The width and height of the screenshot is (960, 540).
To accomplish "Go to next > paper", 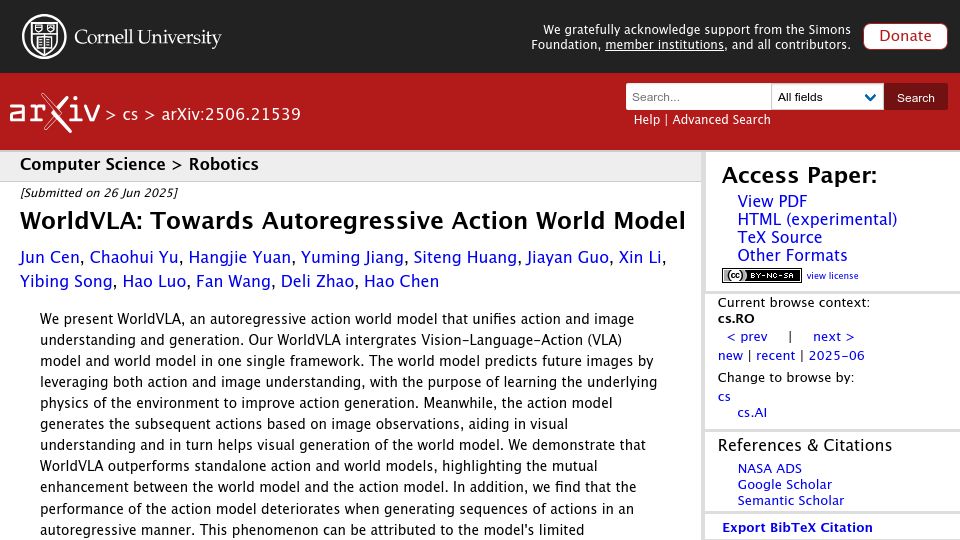I will (x=833, y=336).
